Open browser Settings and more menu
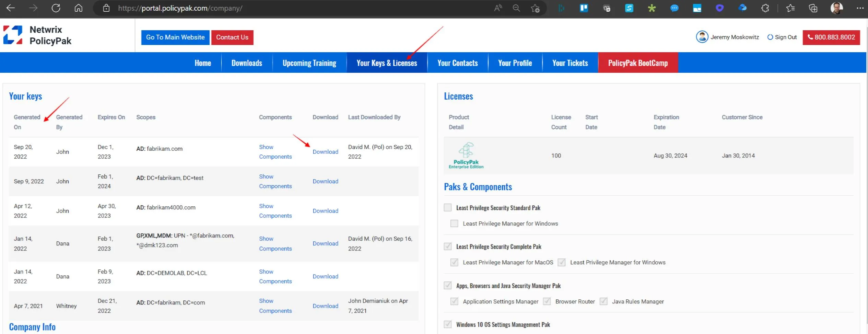 (x=860, y=8)
